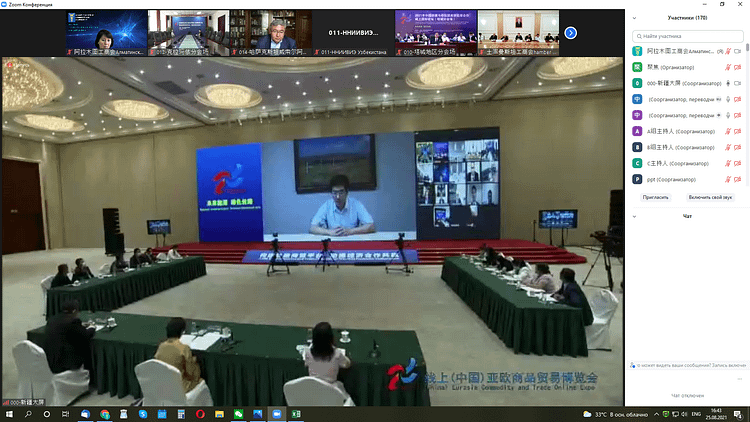Toggle camera for C主持人 participant

point(738,163)
